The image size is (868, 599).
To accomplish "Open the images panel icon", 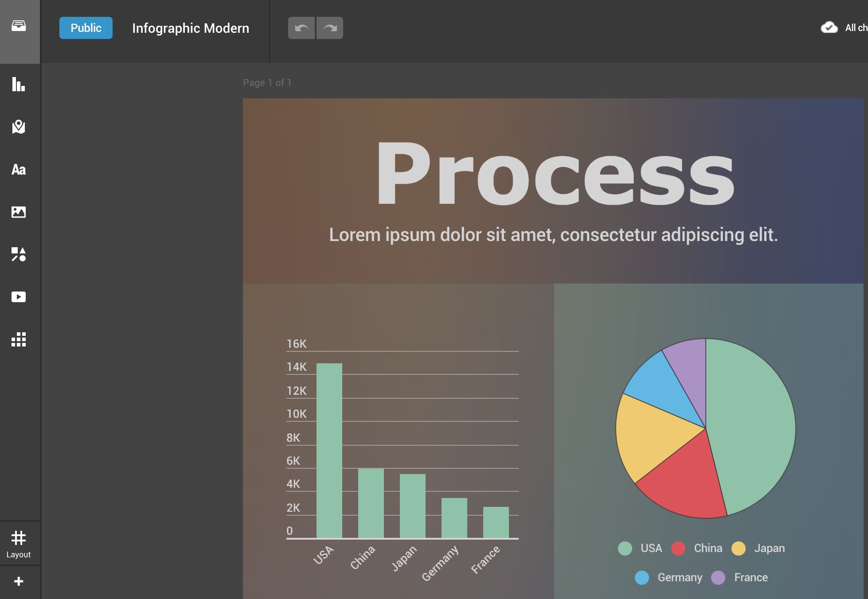I will coord(19,212).
